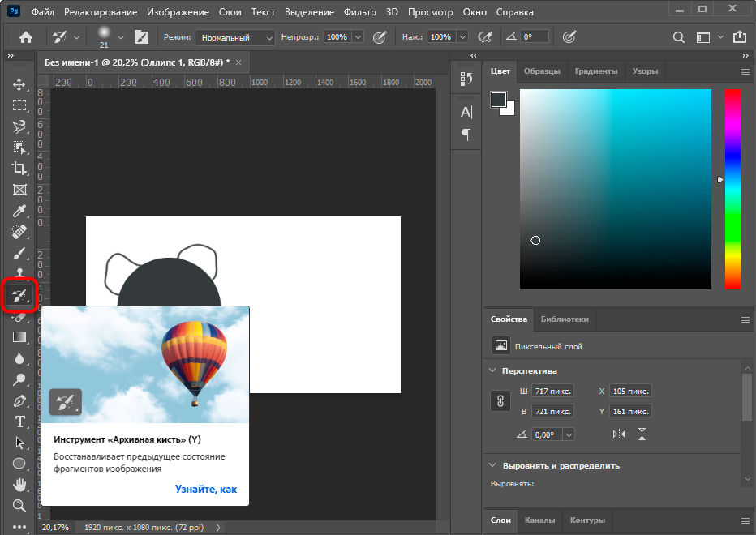Collapse the 'Перспектива' section
Viewport: 756px width, 535px height.
tap(493, 370)
